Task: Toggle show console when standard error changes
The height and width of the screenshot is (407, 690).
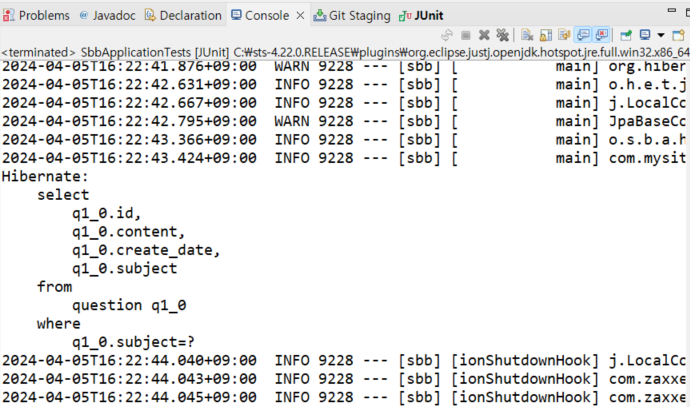Action: 602,35
